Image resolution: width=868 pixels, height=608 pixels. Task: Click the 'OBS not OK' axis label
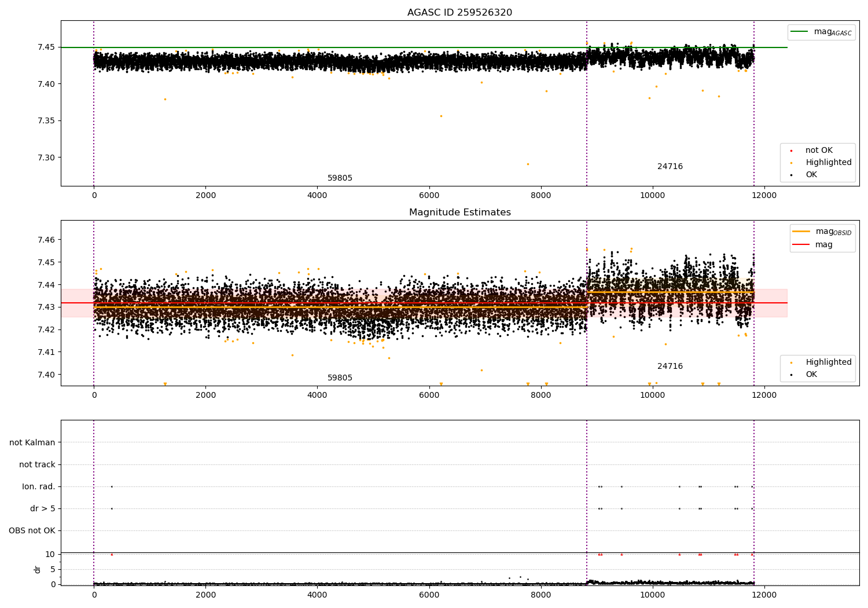[x=32, y=530]
